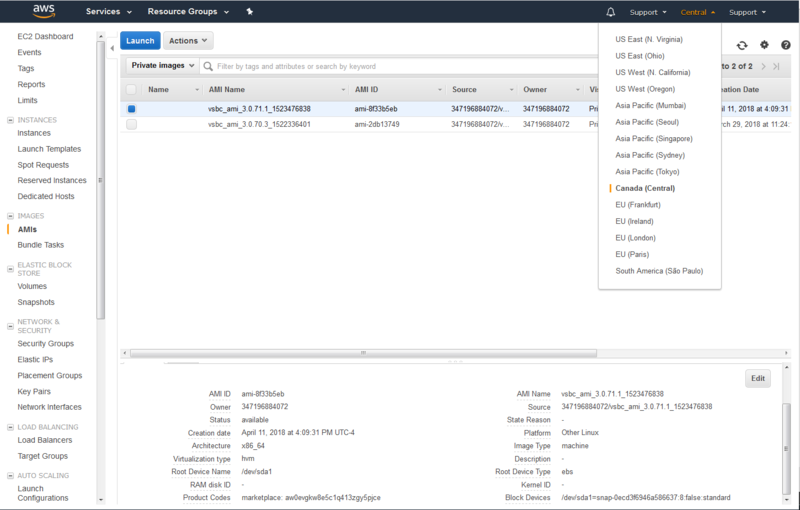Open the help question mark icon
This screenshot has height=510, width=800.
[x=786, y=45]
